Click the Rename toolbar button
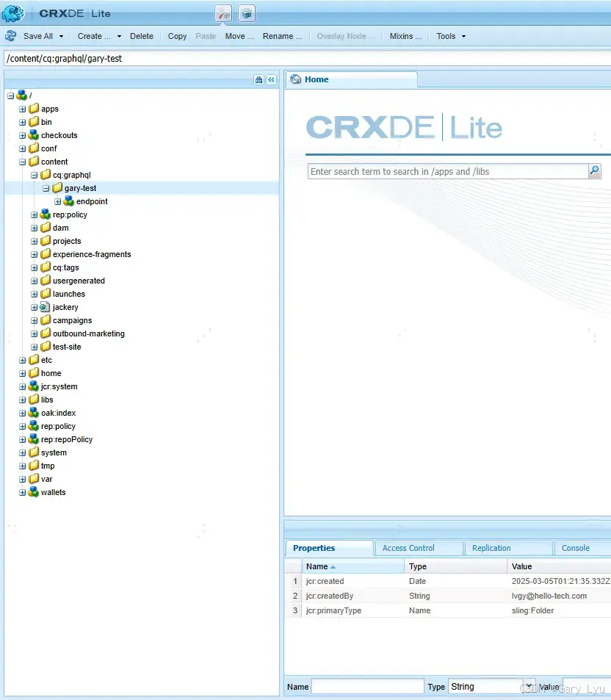Viewport: 611px width, 700px height. [282, 36]
